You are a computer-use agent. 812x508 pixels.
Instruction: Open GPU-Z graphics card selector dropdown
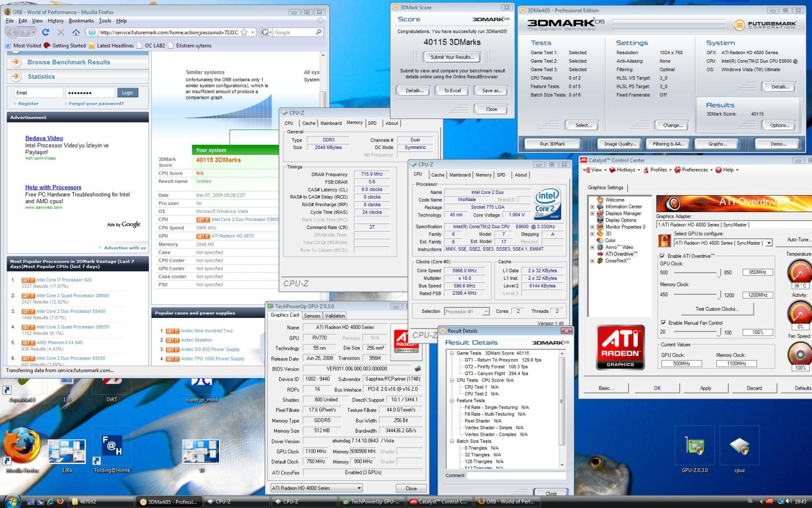[x=359, y=488]
